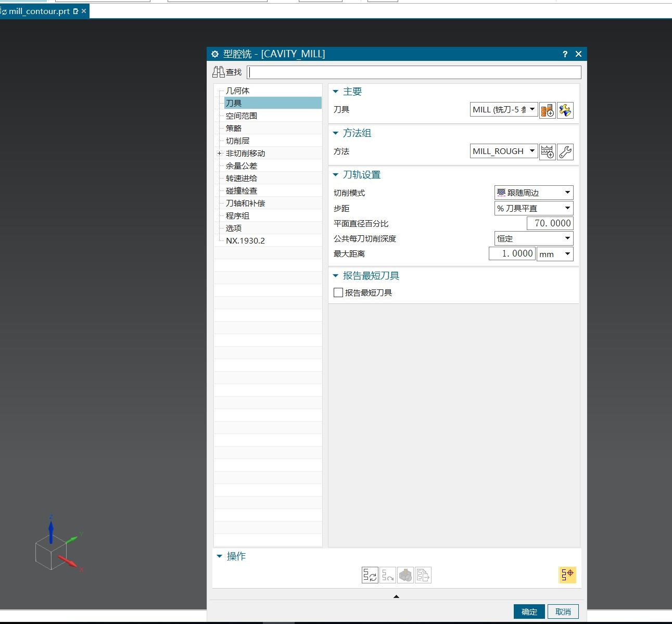Select 几何体 in the left list
The image size is (672, 624).
237,91
